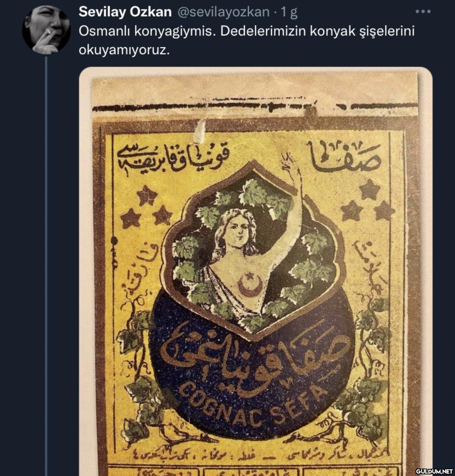Select the three stars on the right side

click(368, 200)
